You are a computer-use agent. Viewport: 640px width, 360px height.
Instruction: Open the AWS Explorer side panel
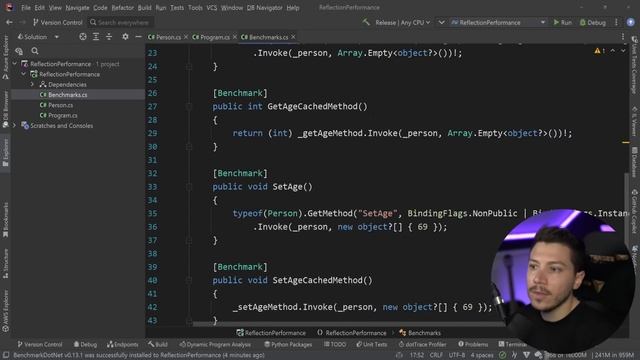pyautogui.click(x=5, y=310)
